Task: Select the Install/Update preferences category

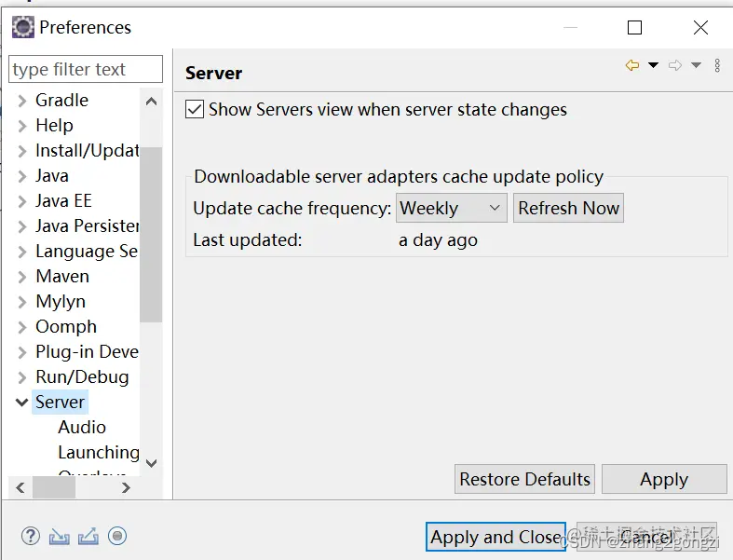Action: coord(88,151)
